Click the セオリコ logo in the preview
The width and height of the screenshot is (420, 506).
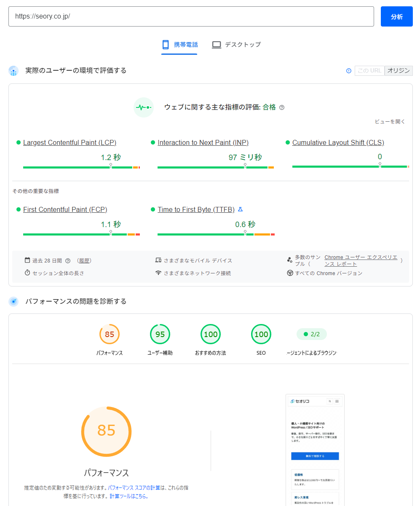click(300, 401)
